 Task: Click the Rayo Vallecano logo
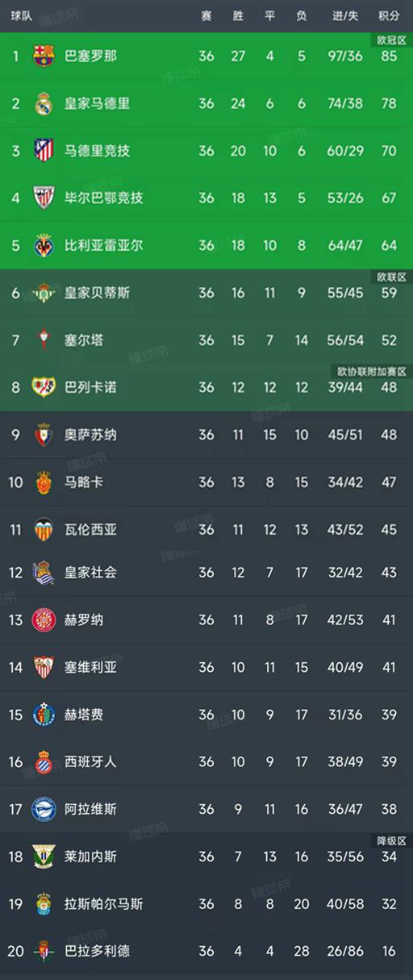coord(44,387)
